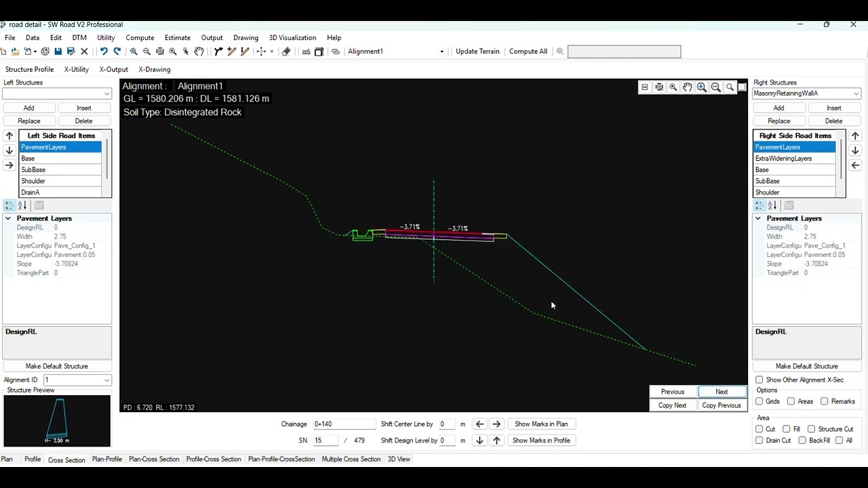This screenshot has height=488, width=868.
Task: Click the Next section button
Action: click(x=722, y=392)
